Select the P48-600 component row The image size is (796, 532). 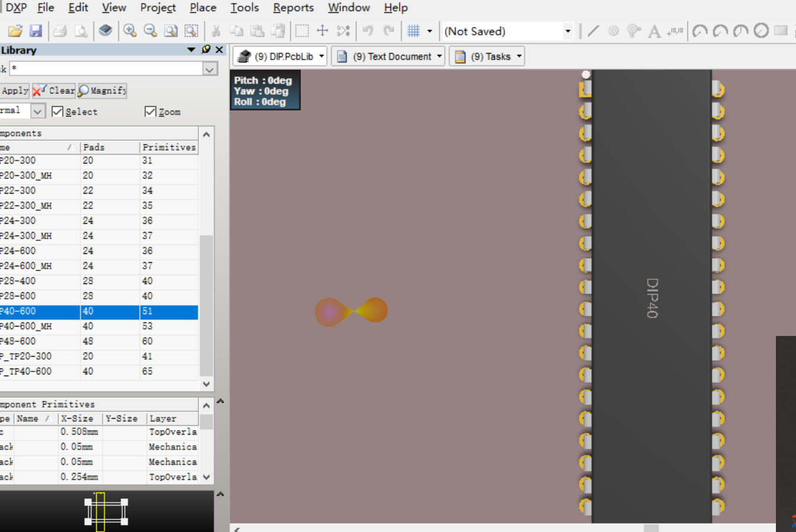[99, 341]
